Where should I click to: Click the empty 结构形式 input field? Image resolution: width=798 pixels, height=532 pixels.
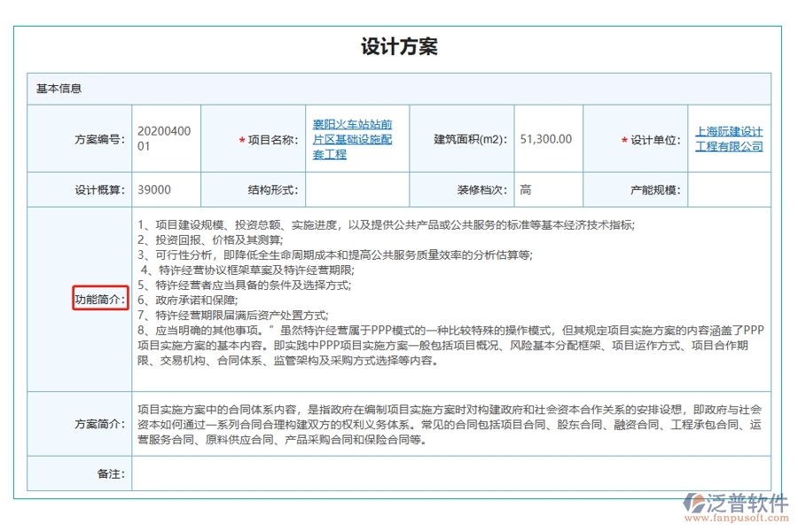coord(355,189)
